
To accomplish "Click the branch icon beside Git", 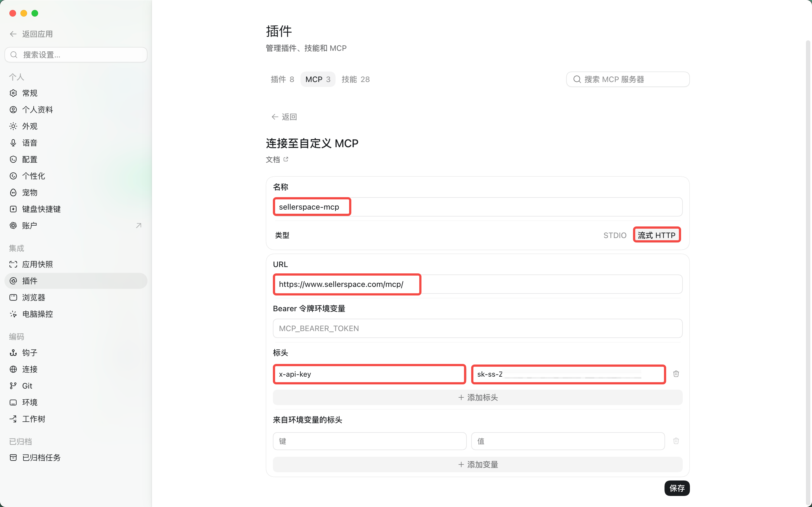I will click(14, 386).
